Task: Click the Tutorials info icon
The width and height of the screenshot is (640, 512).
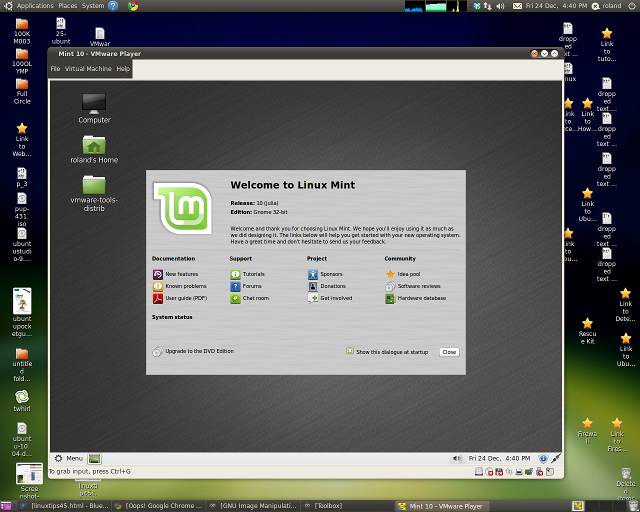Action: 236,274
